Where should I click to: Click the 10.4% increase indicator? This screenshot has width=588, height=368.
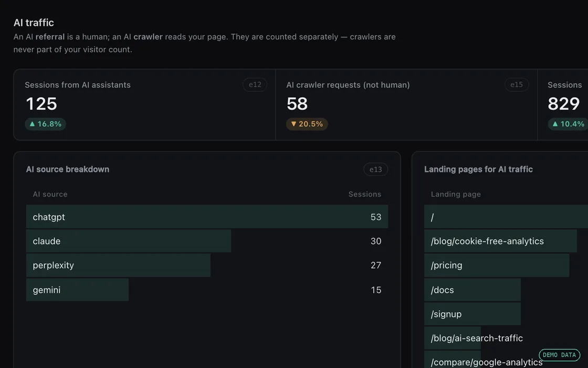click(x=568, y=124)
